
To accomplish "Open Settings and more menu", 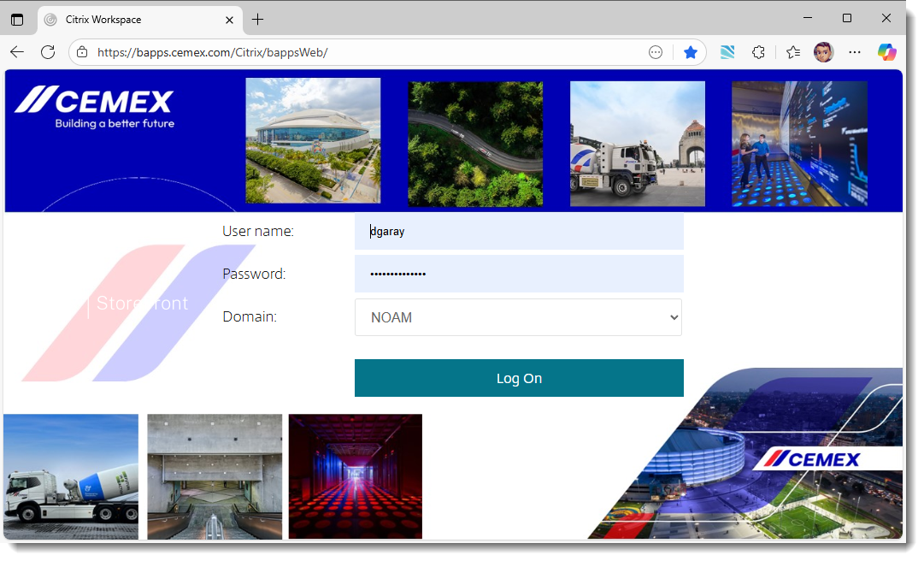I will 855,52.
